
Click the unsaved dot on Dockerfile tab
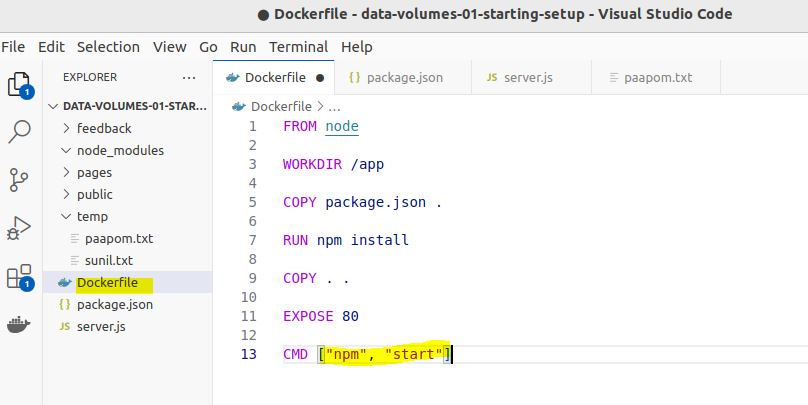320,77
